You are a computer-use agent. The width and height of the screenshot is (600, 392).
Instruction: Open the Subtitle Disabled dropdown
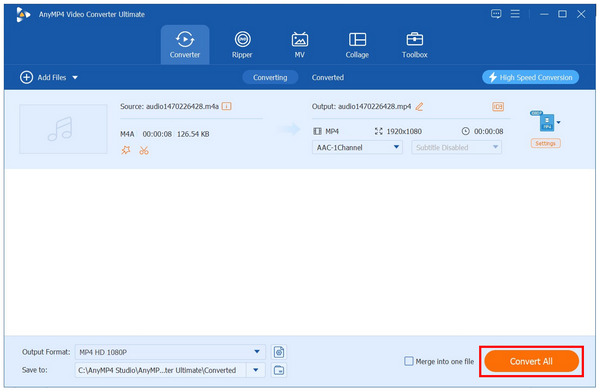(457, 147)
